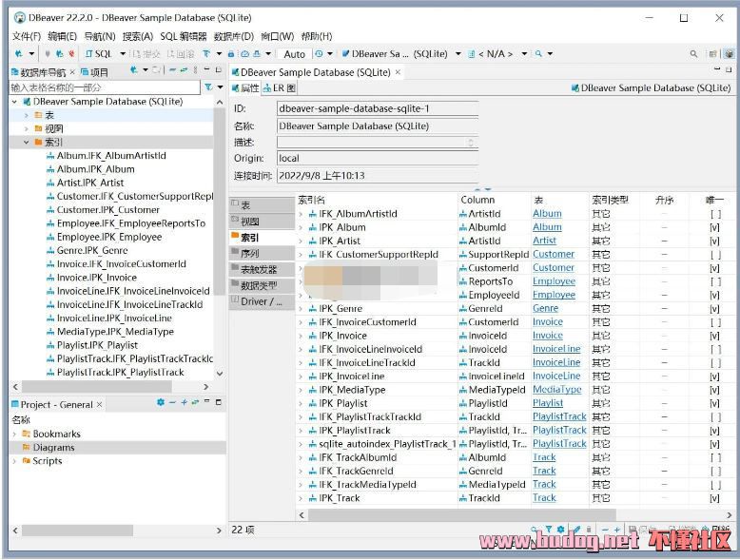Toggle the Auto commit mode button
This screenshot has width=740, height=560.
(295, 54)
